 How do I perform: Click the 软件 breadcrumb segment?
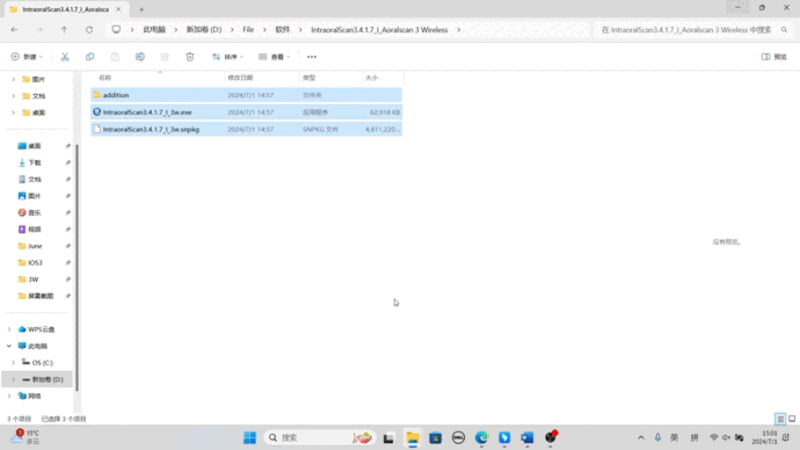282,30
